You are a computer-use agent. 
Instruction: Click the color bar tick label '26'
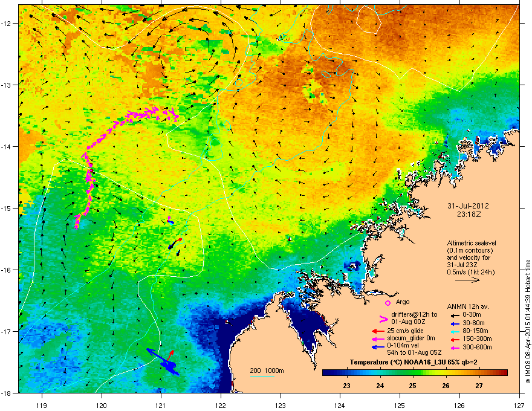(x=446, y=386)
